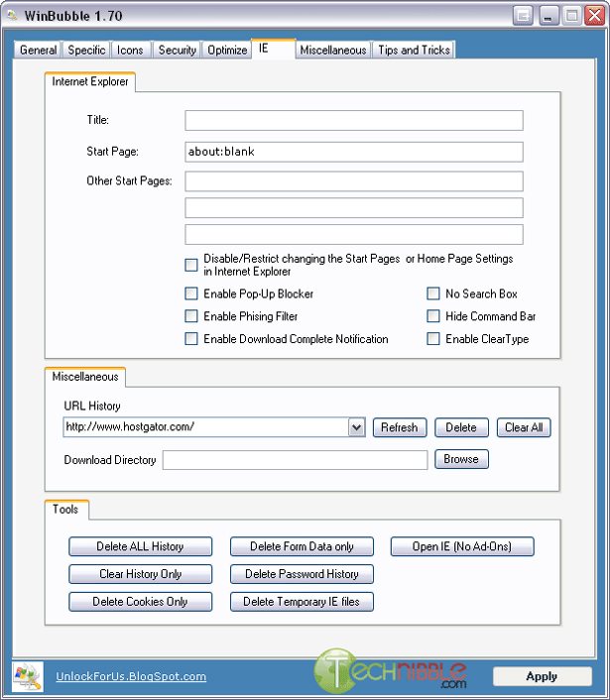Click the Start Page input field
The height and width of the screenshot is (700, 610).
tap(353, 152)
